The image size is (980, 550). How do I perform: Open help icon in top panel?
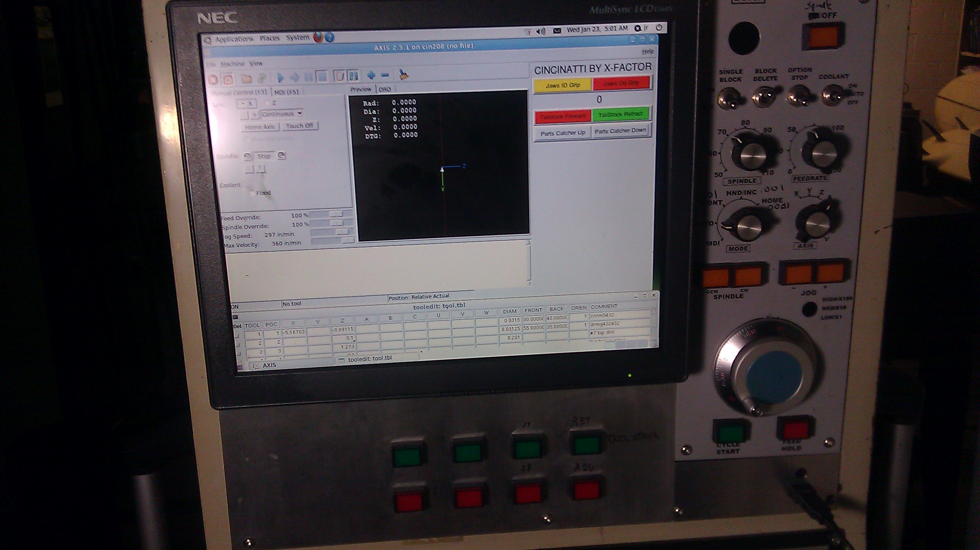click(x=329, y=37)
